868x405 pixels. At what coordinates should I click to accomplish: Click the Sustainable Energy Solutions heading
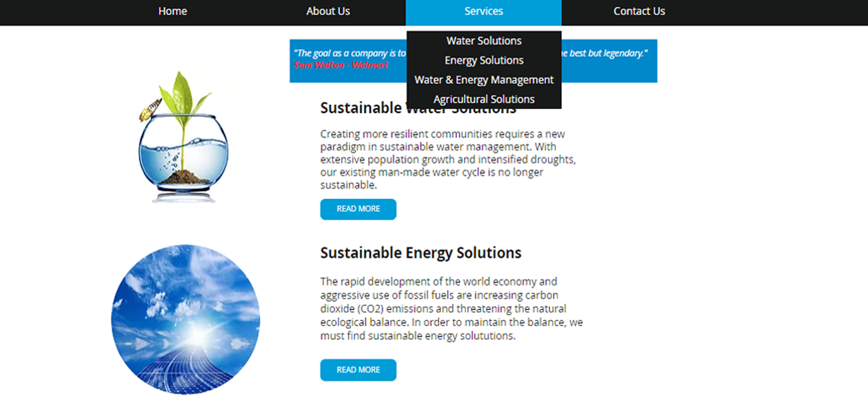(x=421, y=253)
